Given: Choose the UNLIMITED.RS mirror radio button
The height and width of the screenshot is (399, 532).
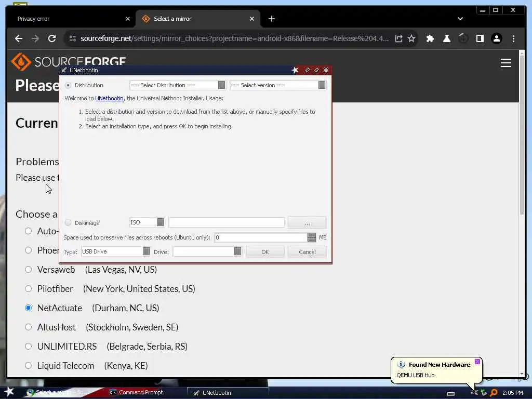Looking at the screenshot, I should (29, 347).
